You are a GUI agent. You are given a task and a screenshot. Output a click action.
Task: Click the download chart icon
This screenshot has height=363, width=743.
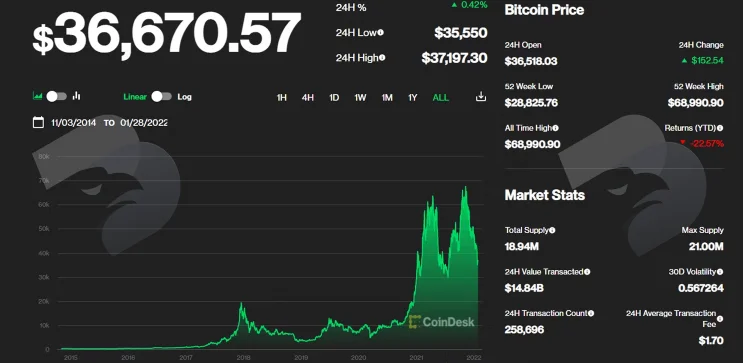tap(480, 97)
